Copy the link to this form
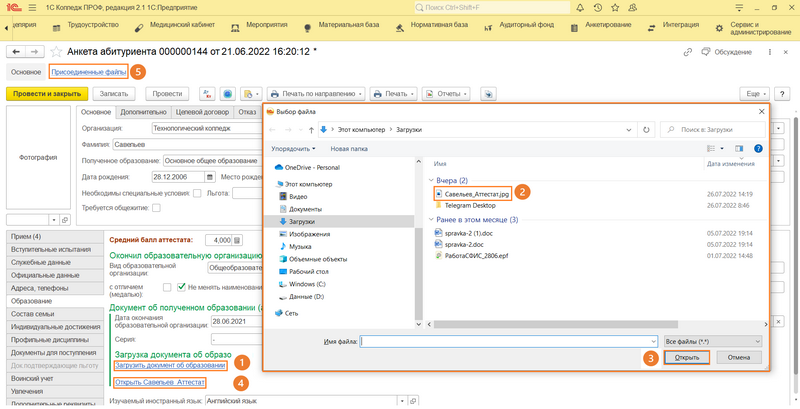Image resolution: width=800 pixels, height=409 pixels. 686,51
